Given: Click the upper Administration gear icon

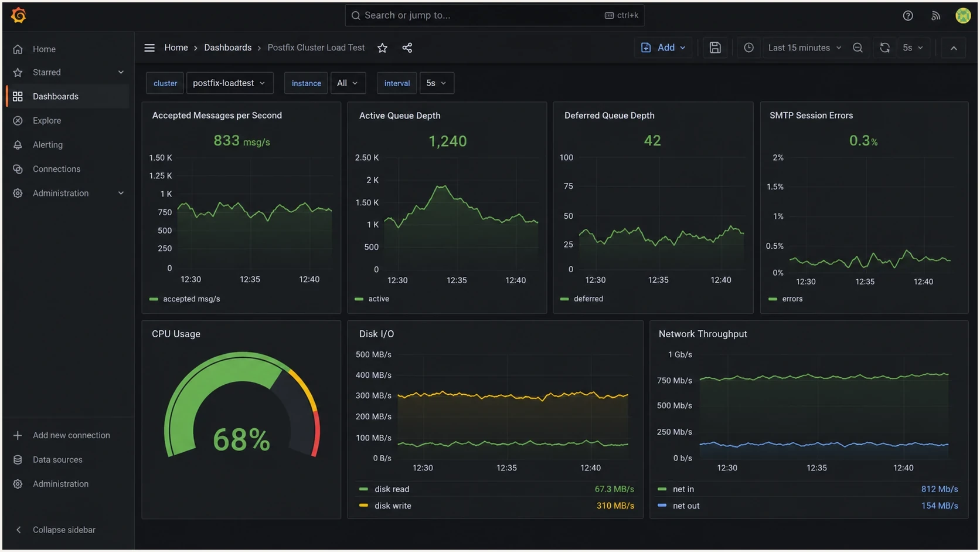Looking at the screenshot, I should (18, 193).
